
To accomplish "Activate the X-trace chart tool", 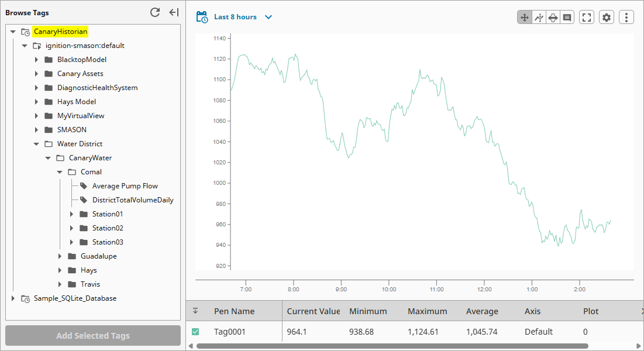I will point(539,18).
